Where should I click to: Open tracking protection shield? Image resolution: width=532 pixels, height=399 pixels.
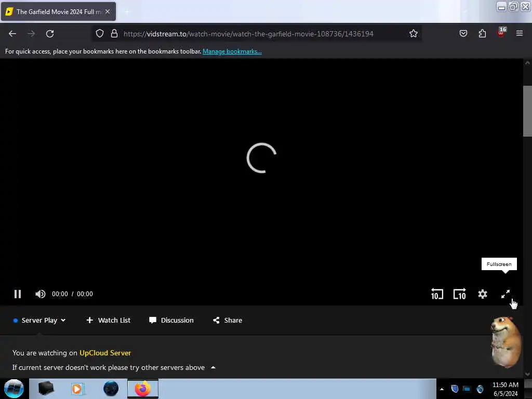[x=99, y=34]
